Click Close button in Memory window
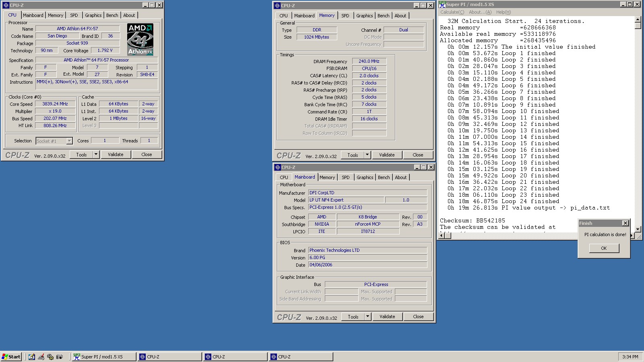Screen dimensions: 644x362 pyautogui.click(x=418, y=155)
